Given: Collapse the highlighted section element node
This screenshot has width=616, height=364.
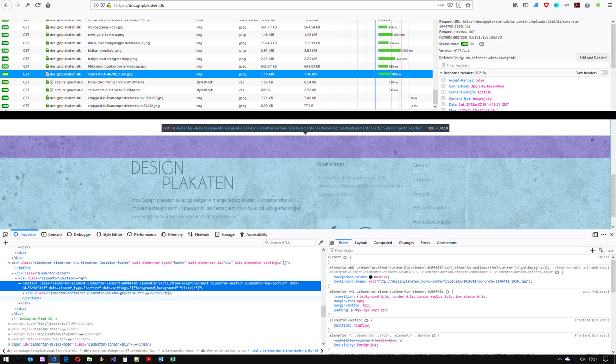Looking at the screenshot, I should [x=20, y=283].
